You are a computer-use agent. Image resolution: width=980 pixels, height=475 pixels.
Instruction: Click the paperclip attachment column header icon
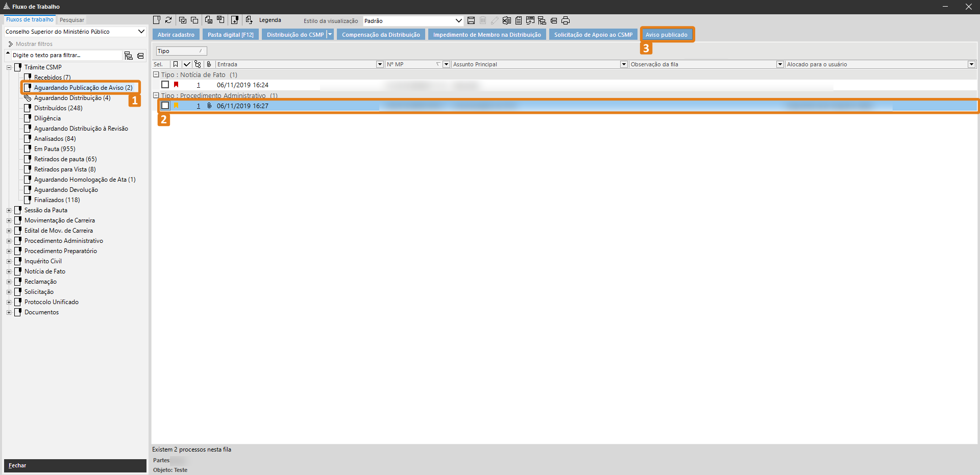(x=209, y=64)
